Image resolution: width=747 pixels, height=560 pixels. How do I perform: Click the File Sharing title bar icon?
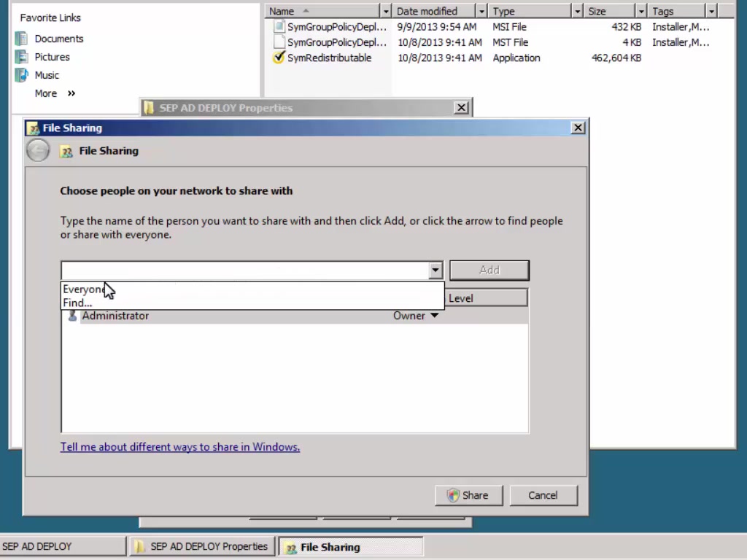33,128
